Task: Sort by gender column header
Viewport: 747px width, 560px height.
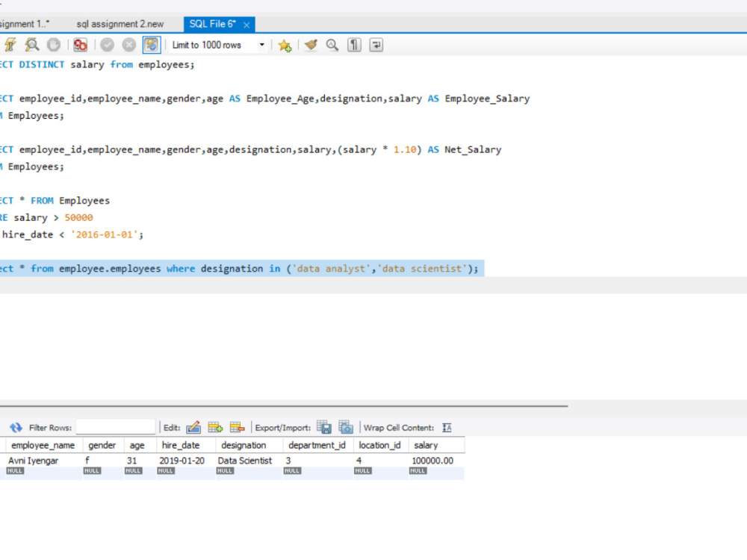Action: pyautogui.click(x=102, y=445)
